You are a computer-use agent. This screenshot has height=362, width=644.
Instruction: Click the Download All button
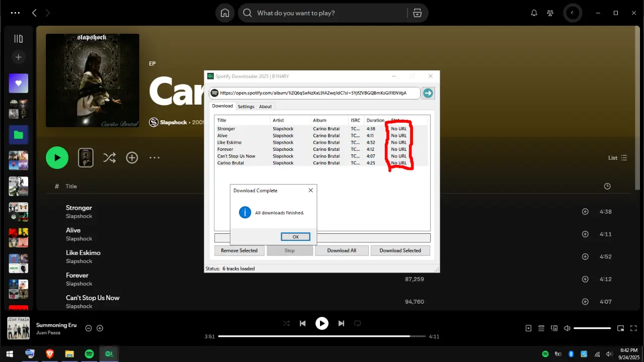pyautogui.click(x=342, y=250)
